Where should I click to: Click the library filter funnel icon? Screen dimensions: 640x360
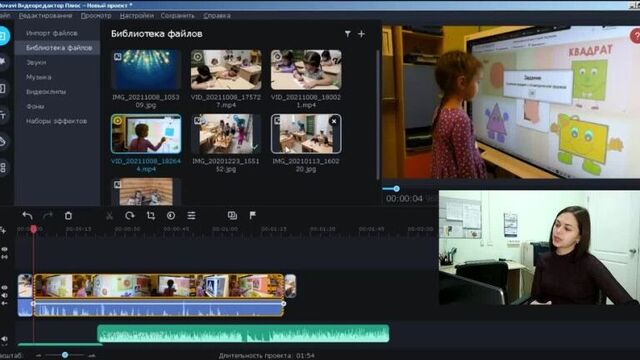347,34
